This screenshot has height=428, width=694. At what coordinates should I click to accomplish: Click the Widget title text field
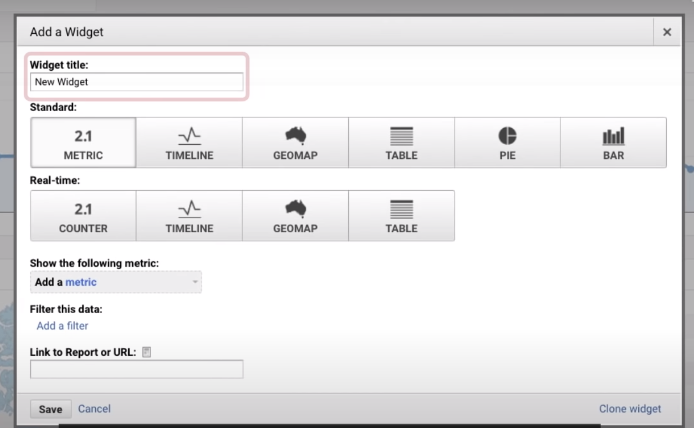point(137,82)
